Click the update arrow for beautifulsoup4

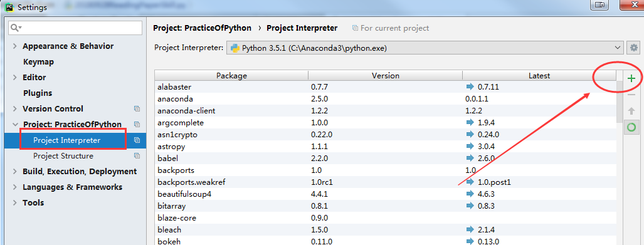(470, 194)
